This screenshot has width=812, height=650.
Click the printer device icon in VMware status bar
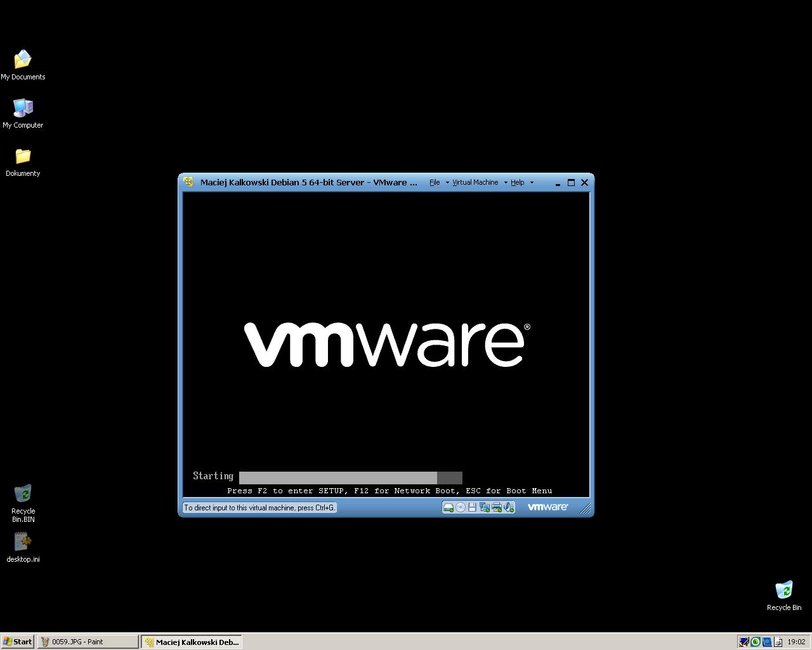tap(497, 507)
